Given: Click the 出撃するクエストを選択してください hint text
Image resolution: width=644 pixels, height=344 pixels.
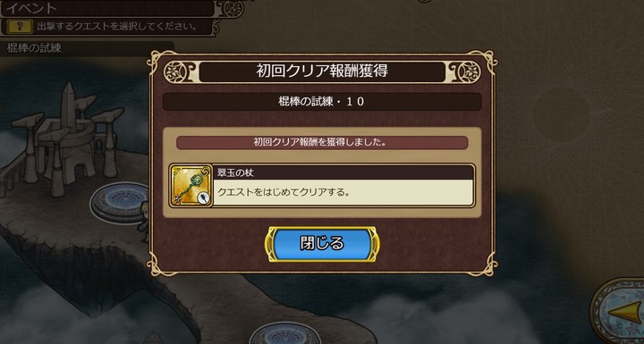Looking at the screenshot, I should tap(116, 27).
